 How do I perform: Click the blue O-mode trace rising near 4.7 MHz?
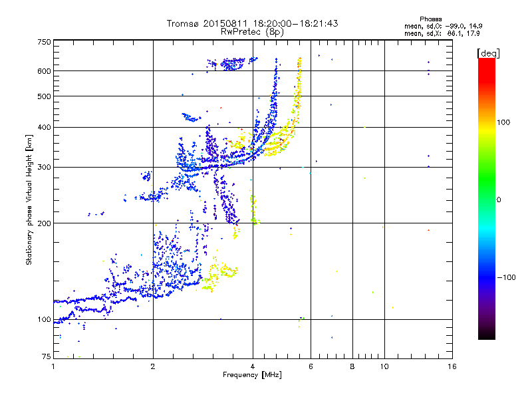point(275,92)
